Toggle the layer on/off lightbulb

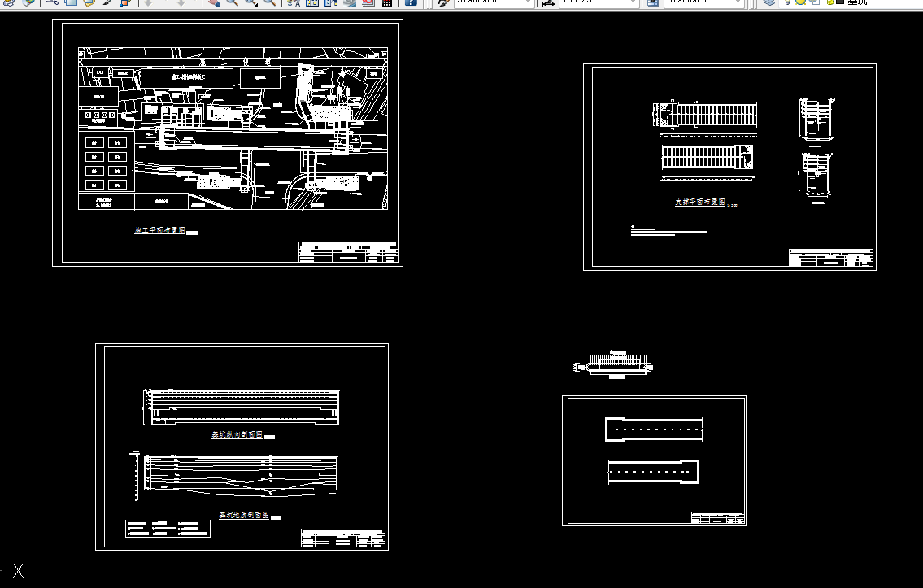(788, 2)
